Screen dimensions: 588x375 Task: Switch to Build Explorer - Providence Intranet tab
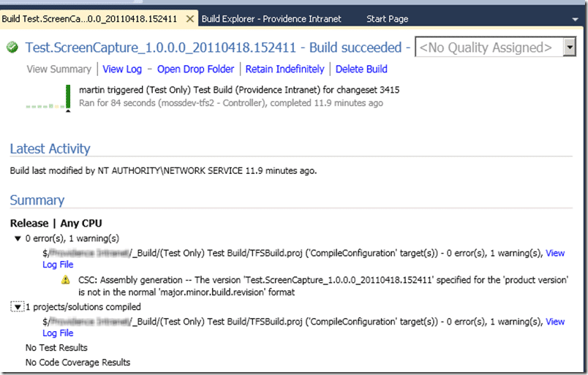pos(271,19)
